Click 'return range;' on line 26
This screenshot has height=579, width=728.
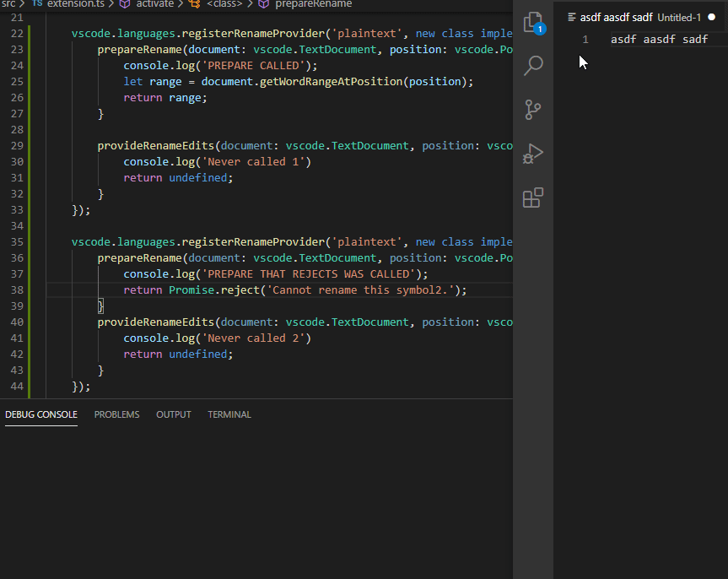click(x=165, y=98)
